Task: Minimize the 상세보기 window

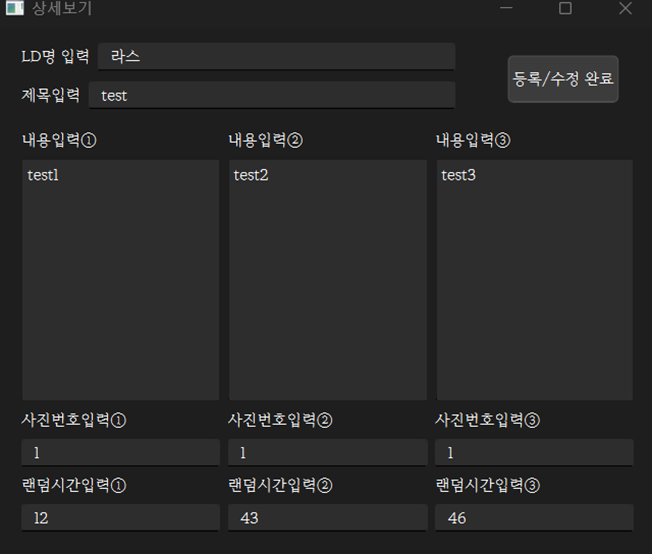Action: tap(506, 8)
